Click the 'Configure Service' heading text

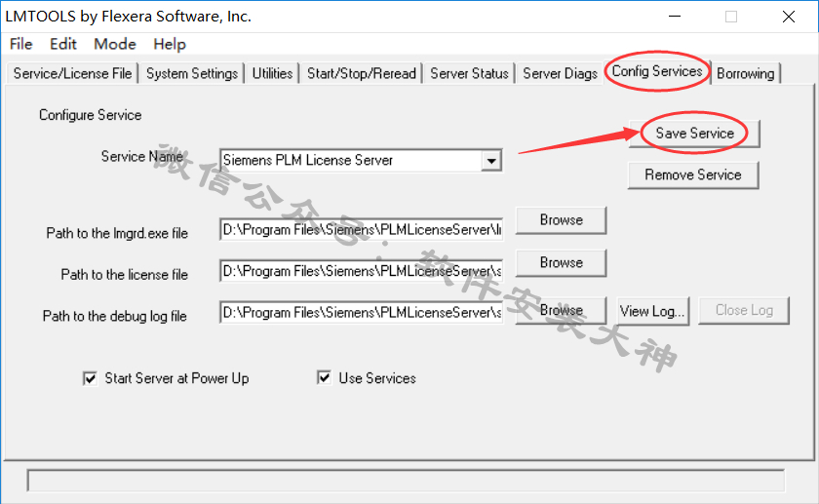91,115
